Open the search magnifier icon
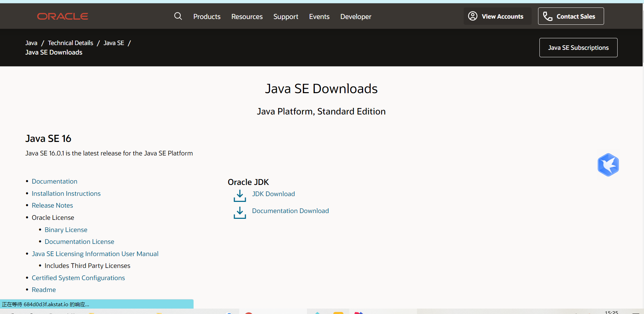This screenshot has width=644, height=314. click(x=178, y=16)
